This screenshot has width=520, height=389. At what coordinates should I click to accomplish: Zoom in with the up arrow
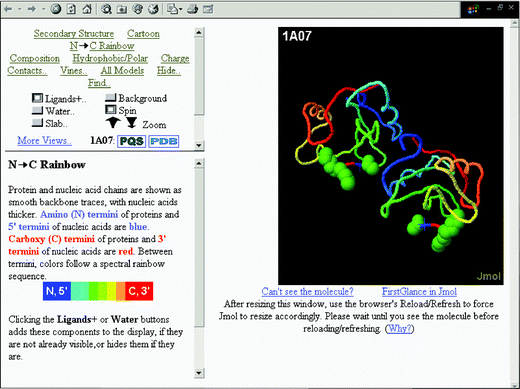113,123
